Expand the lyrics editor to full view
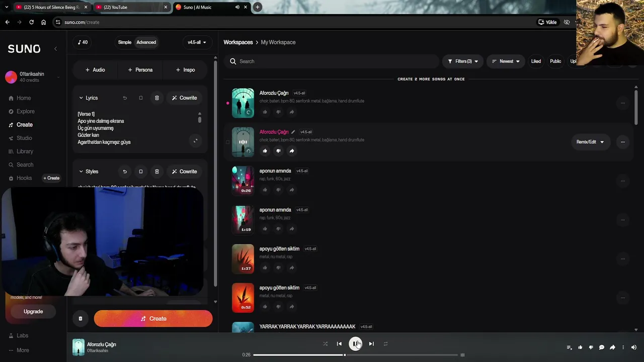The width and height of the screenshot is (644, 362). 195,141
